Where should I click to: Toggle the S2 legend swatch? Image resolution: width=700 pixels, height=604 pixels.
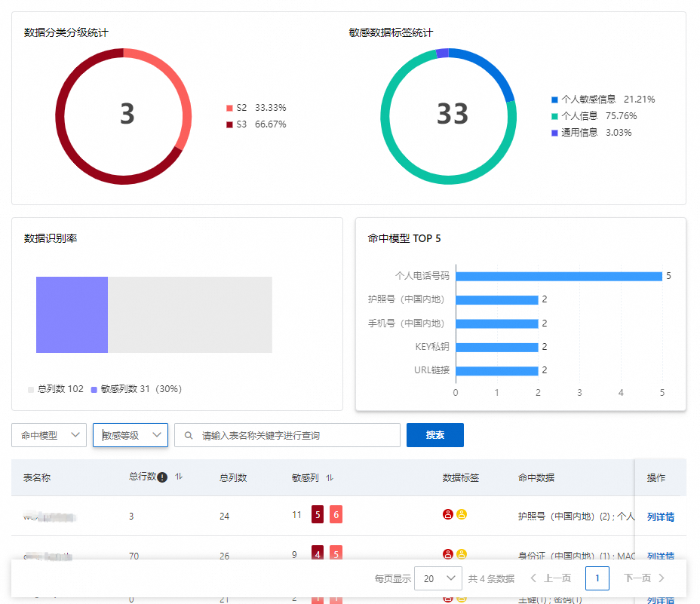229,108
